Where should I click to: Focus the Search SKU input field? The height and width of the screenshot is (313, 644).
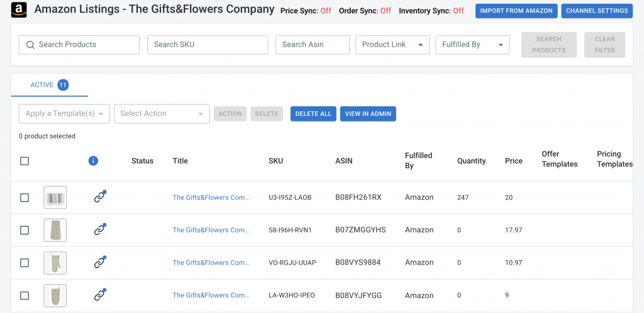pyautogui.click(x=208, y=45)
